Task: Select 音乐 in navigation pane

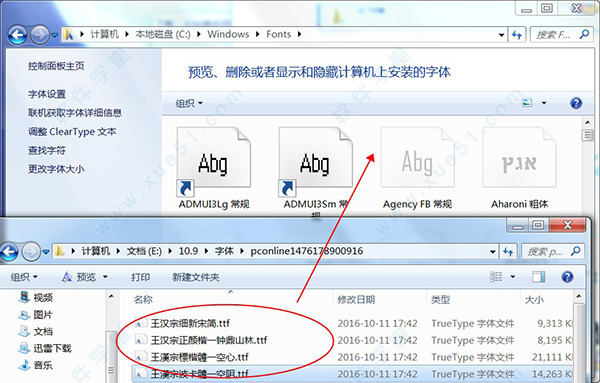Action: pyautogui.click(x=36, y=365)
